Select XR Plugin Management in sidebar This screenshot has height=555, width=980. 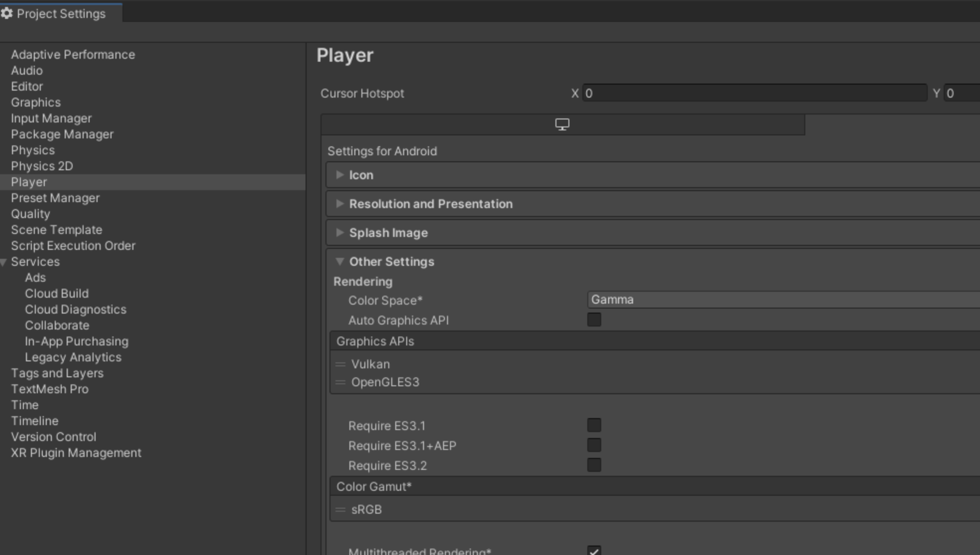[76, 453]
